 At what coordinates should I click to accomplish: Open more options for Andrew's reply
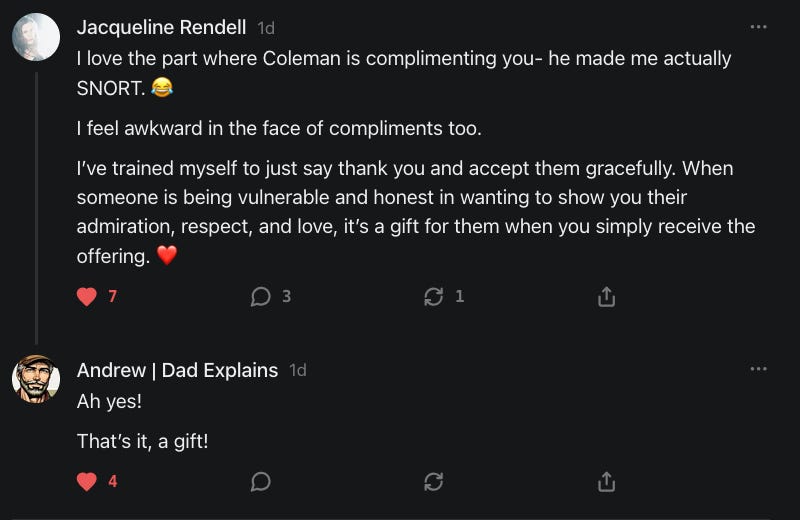tap(758, 369)
